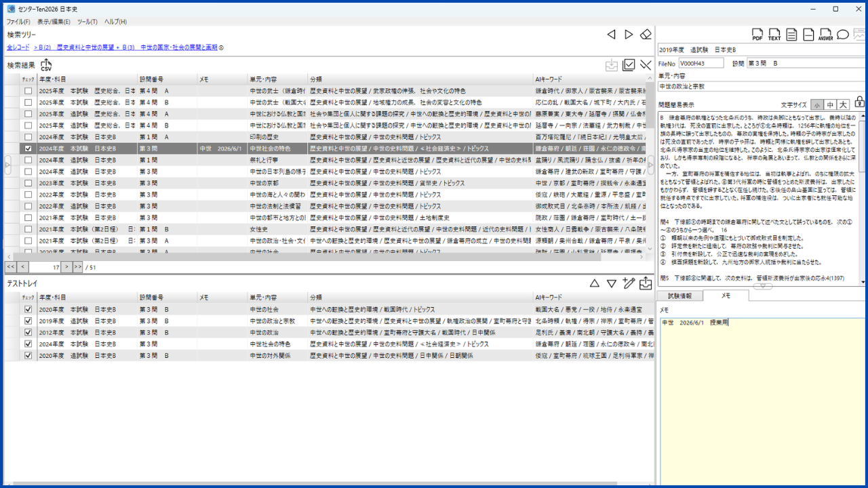Uncheck the 2012年度 本試験 test tray checkbox
Viewport: 868px width, 488px height.
click(28, 332)
